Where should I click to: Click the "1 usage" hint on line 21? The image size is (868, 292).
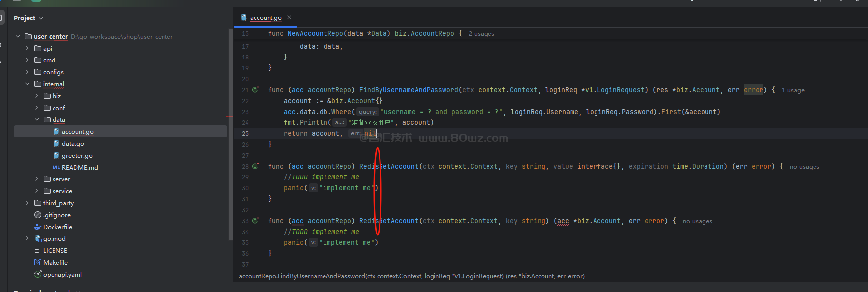[x=793, y=90]
